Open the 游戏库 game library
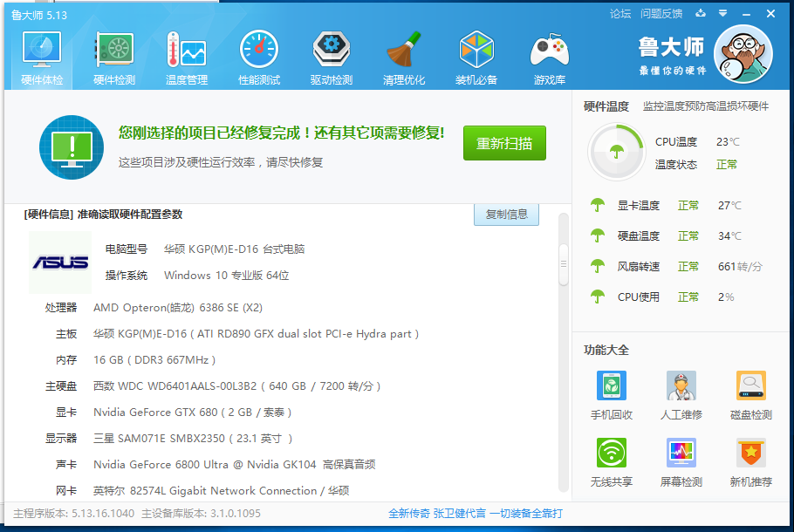Image resolution: width=794 pixels, height=532 pixels. (550, 58)
